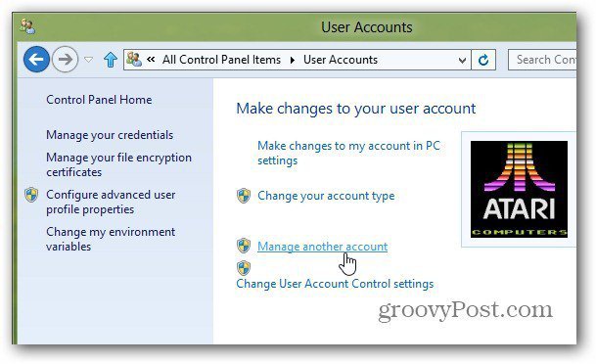Viewport: 596px width, 364px height.
Task: Open the recent locations dropdown arrow
Action: [88, 60]
